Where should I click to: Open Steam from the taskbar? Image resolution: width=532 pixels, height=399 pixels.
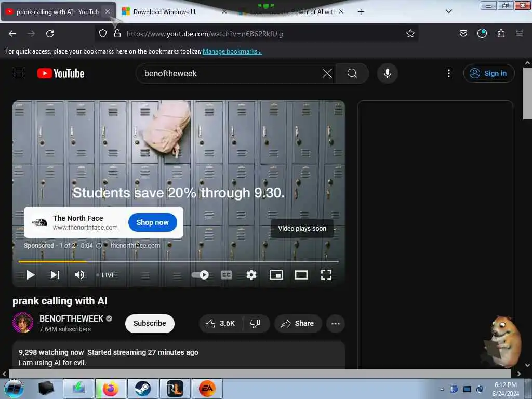click(x=142, y=389)
